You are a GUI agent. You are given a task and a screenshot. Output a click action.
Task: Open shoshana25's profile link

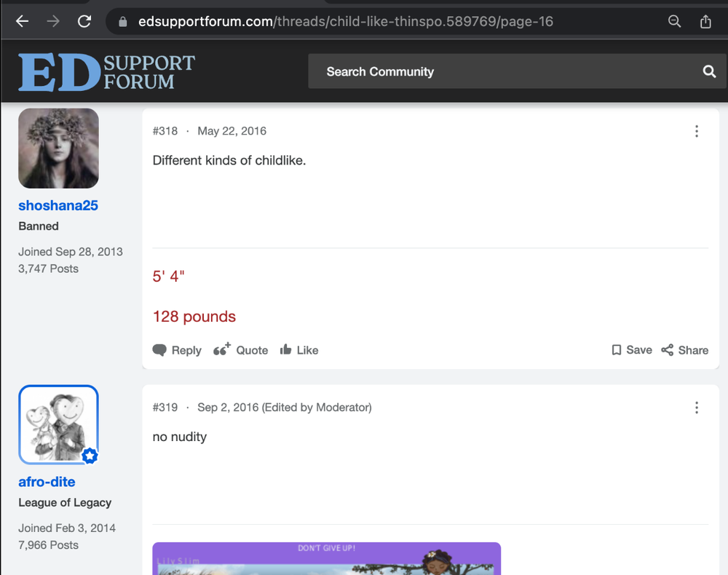(58, 205)
